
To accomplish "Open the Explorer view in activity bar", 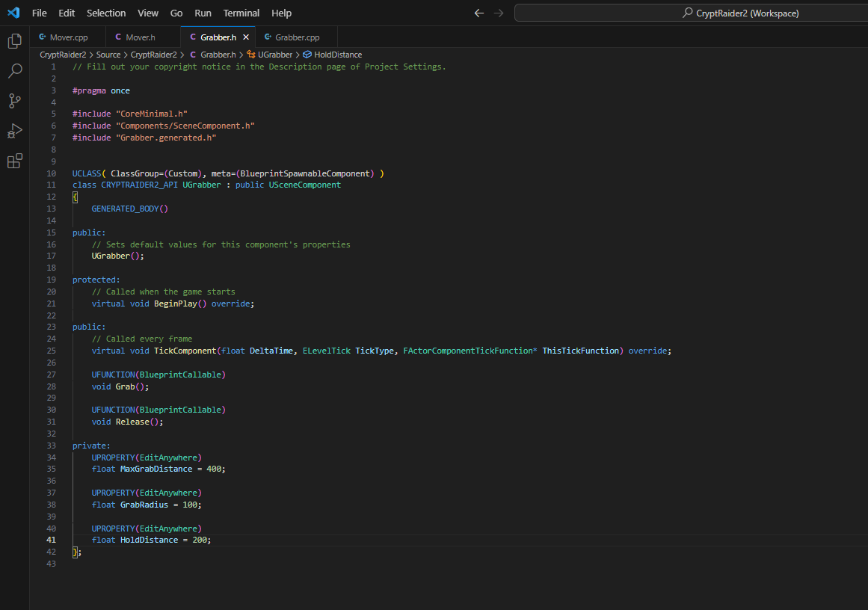I will (x=14, y=41).
